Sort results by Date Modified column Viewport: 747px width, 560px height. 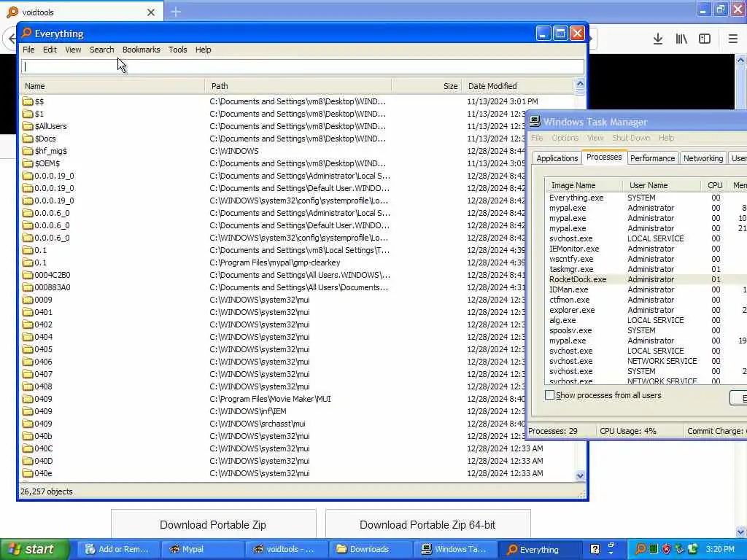[519, 86]
